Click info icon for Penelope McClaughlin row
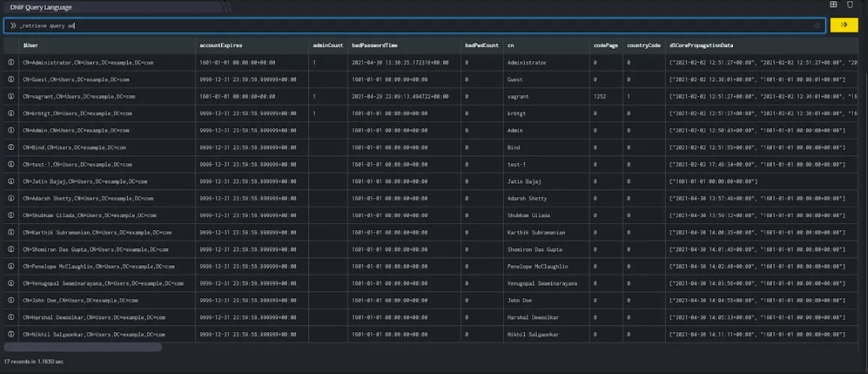Image resolution: width=868 pixels, height=374 pixels. 10,267
